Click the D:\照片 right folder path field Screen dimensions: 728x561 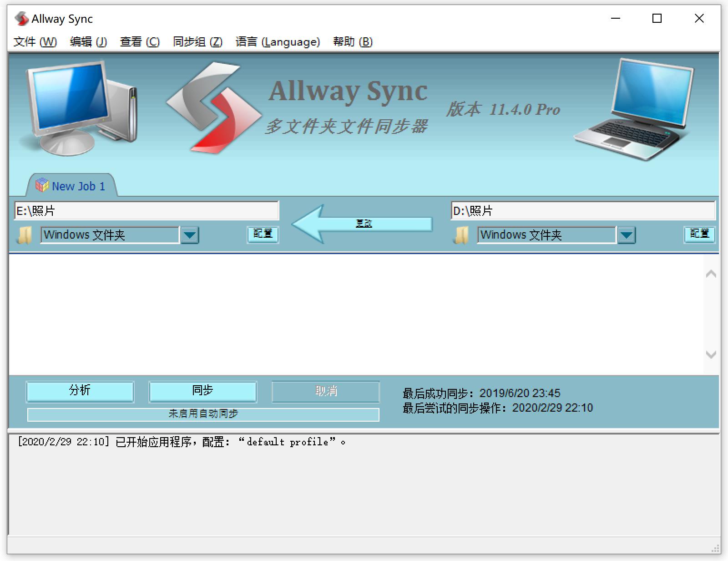583,211
